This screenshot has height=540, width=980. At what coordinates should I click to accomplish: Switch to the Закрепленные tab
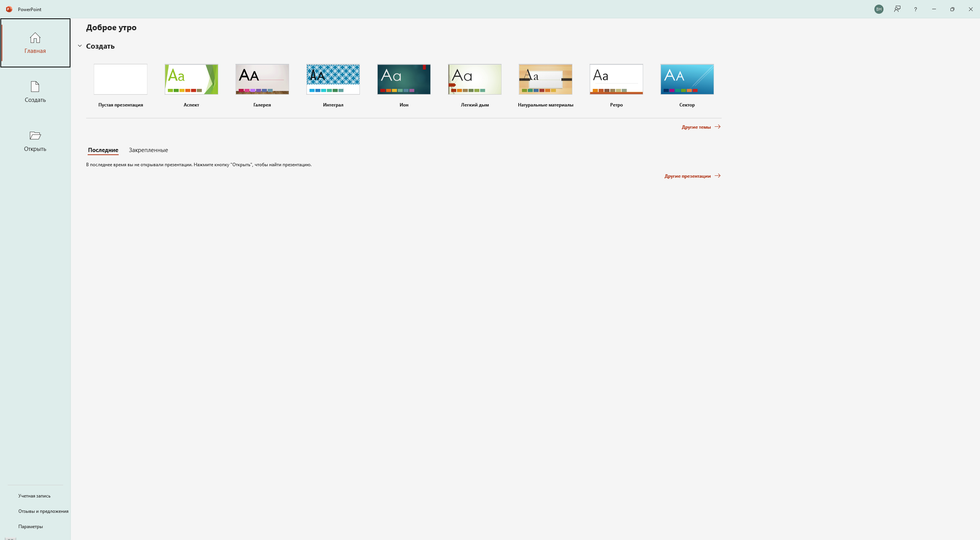click(148, 150)
